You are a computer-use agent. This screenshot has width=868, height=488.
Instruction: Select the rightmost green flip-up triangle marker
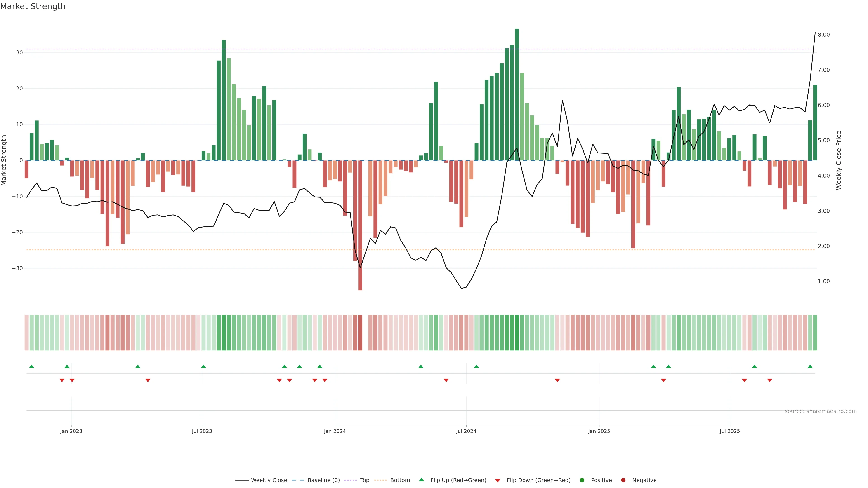(810, 366)
